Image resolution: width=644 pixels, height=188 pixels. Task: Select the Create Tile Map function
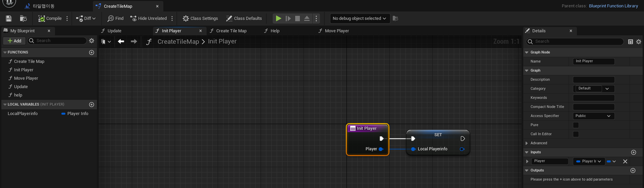tap(29, 61)
